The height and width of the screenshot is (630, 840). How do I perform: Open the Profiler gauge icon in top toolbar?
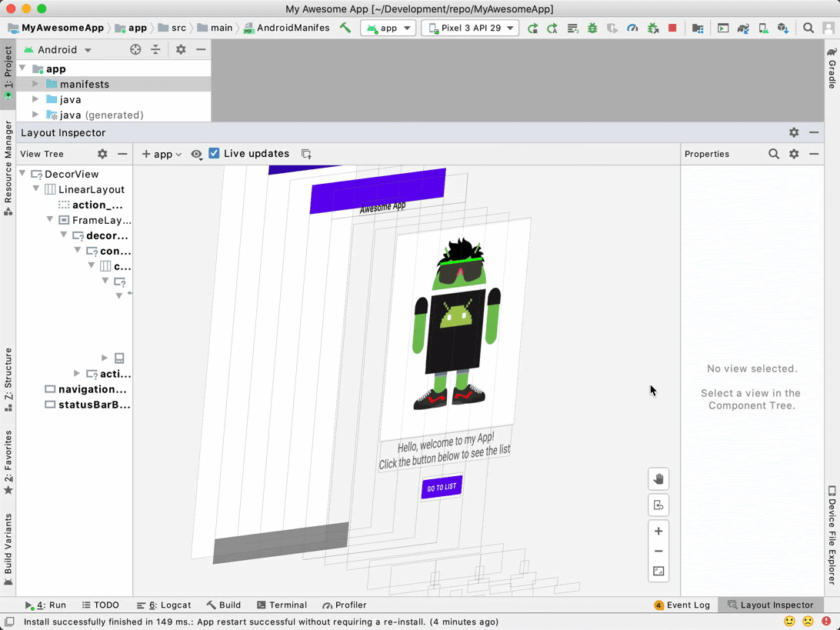point(632,28)
